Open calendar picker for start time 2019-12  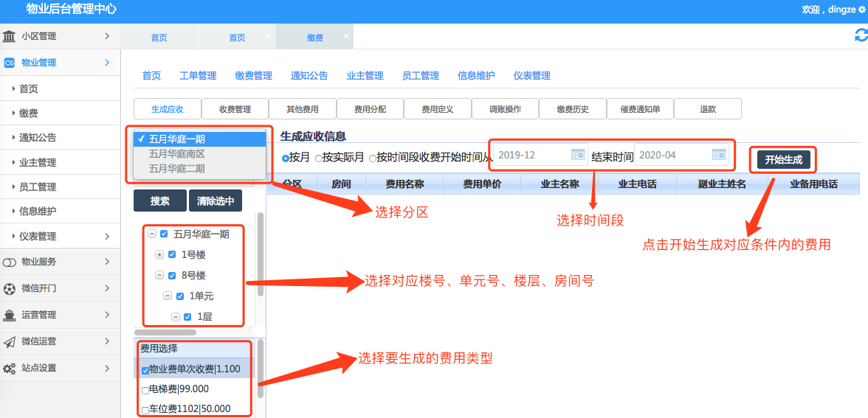pos(578,155)
